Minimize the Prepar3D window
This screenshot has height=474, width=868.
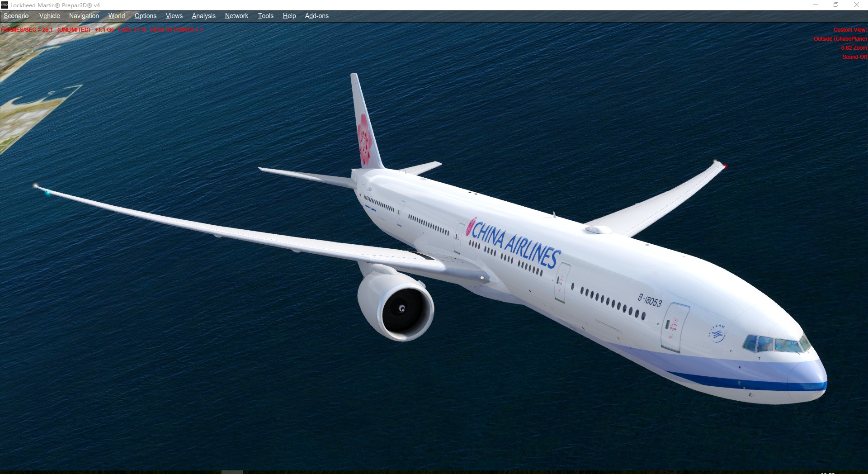816,5
